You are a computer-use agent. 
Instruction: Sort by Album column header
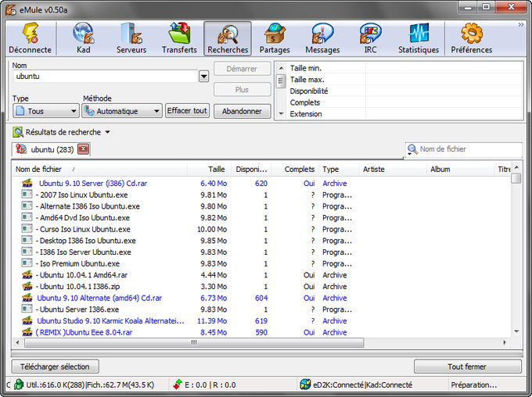click(x=460, y=169)
